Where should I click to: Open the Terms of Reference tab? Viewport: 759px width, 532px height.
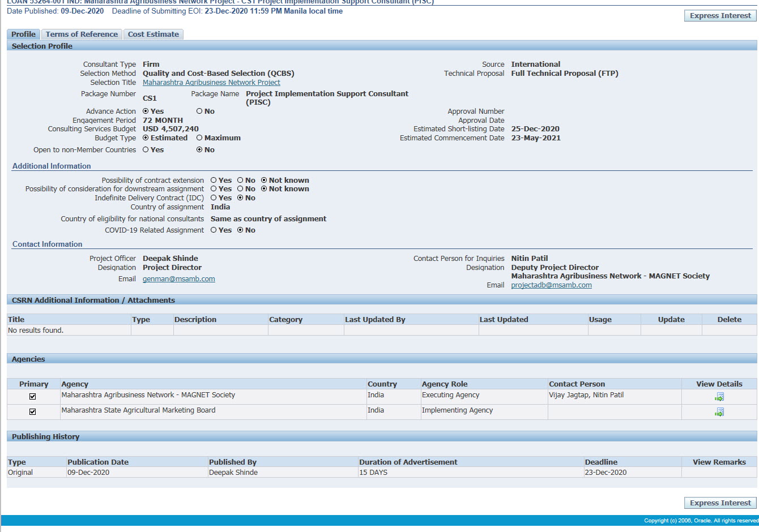82,35
